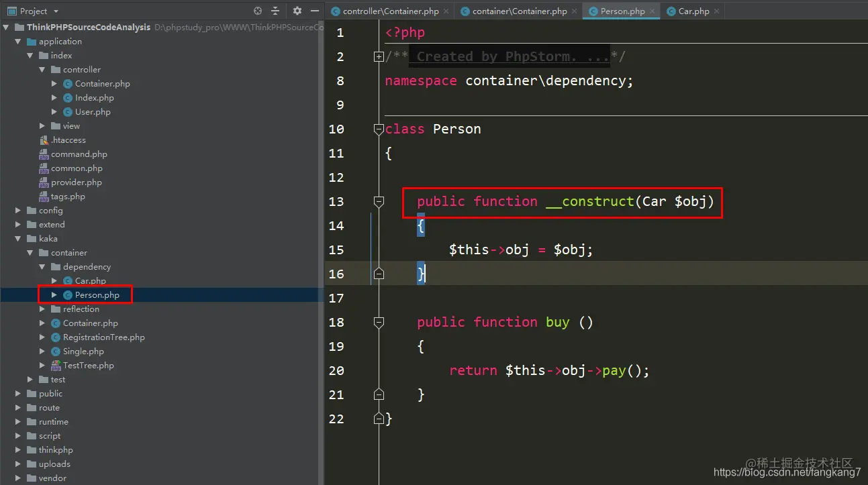This screenshot has width=868, height=485.
Task: Collapse the dependency folder
Action: click(x=42, y=267)
